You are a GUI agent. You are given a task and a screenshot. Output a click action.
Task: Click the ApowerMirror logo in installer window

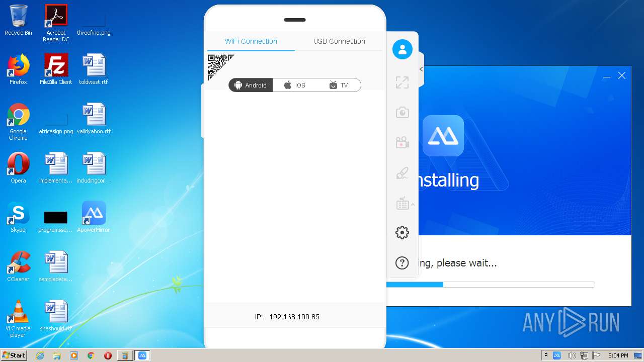pos(443,136)
